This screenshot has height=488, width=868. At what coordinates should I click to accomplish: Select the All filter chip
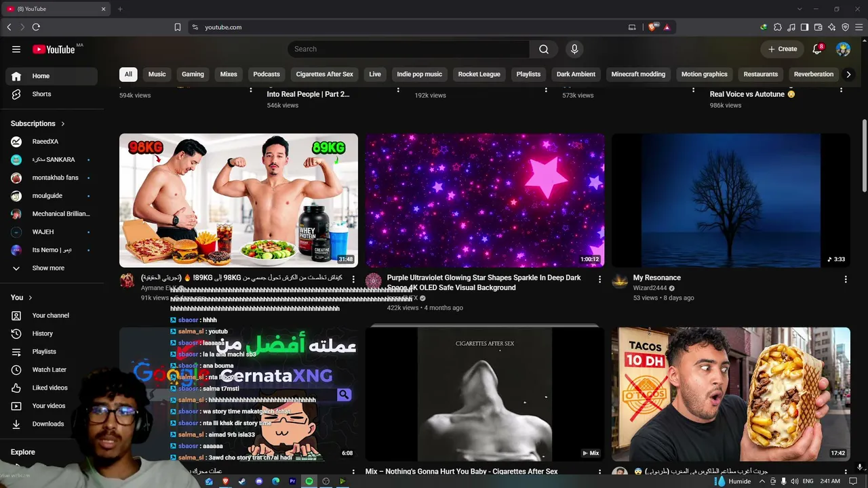coord(128,75)
